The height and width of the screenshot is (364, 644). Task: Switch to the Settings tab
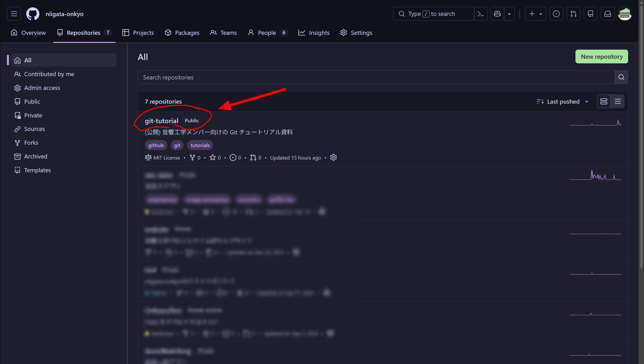[x=356, y=33]
